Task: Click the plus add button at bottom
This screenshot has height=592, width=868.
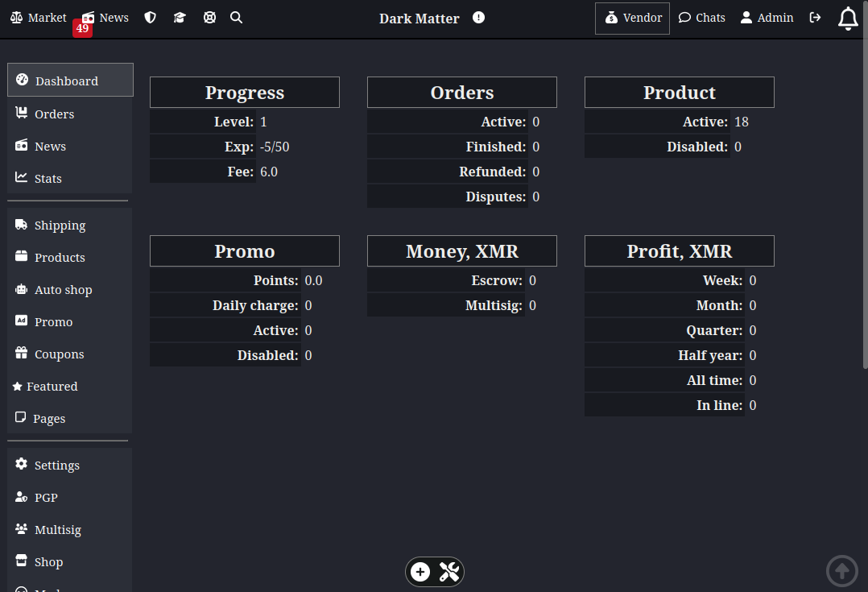Action: 420,572
